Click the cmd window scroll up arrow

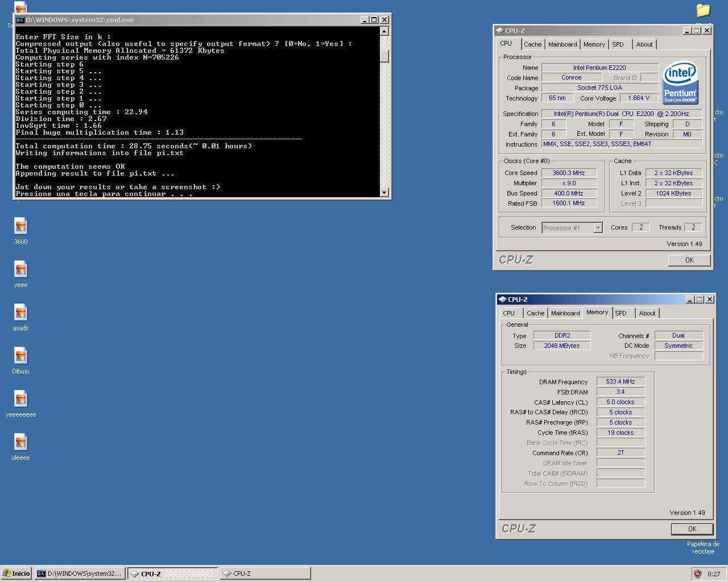coord(384,32)
